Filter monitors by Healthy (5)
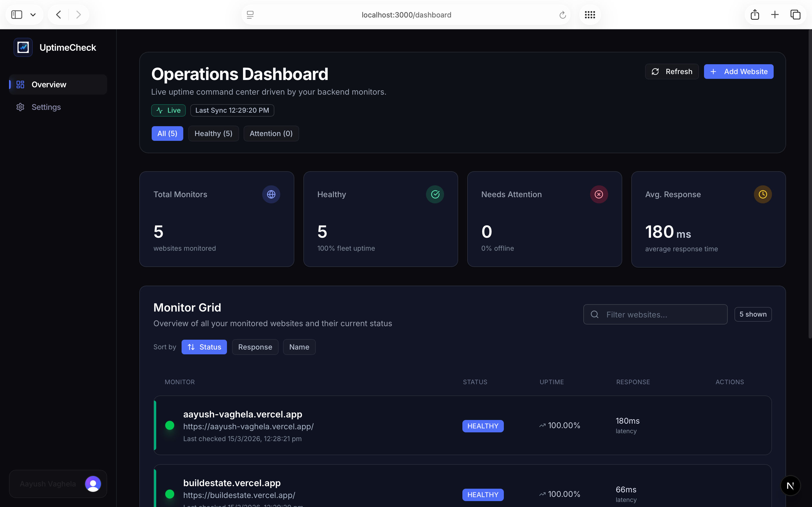Image resolution: width=812 pixels, height=507 pixels. click(213, 134)
